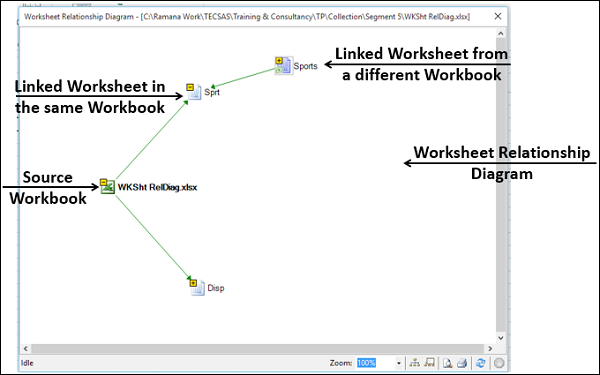Click vertical scrollbar up arrow
This screenshot has width=600, height=375.
pos(501,33)
